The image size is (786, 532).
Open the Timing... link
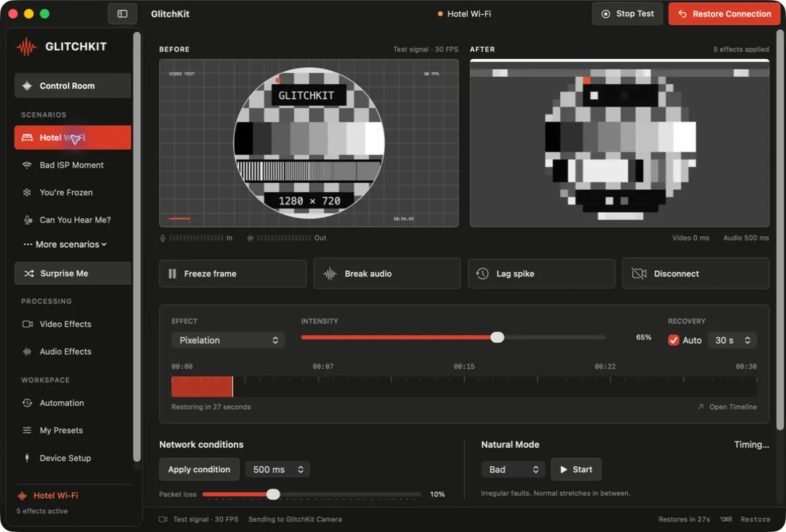coord(751,444)
